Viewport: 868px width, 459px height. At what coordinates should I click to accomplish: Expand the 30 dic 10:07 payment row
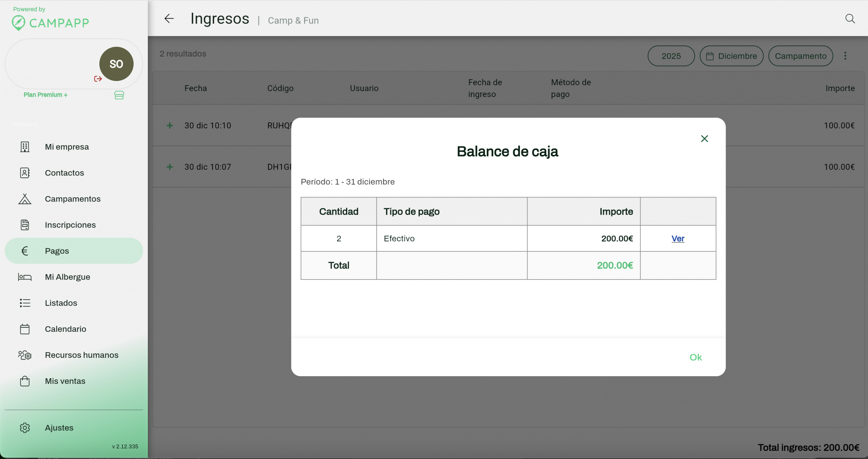[x=170, y=167]
